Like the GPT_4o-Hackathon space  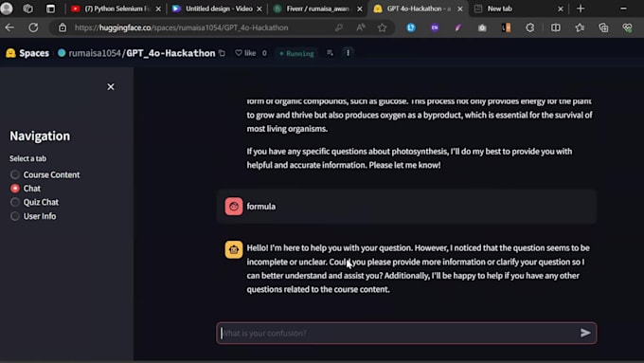(x=245, y=53)
